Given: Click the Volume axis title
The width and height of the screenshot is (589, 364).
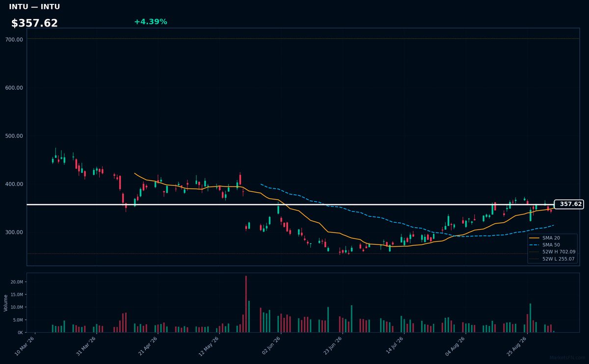Looking at the screenshot, I should click(5, 303).
